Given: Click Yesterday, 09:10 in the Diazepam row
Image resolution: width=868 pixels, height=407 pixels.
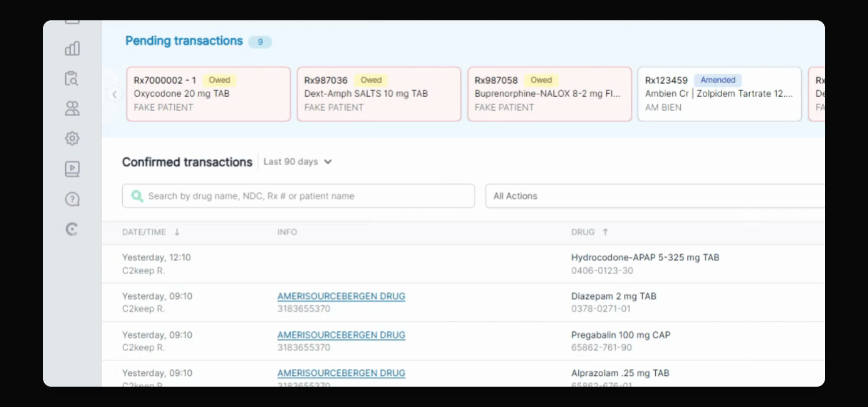Looking at the screenshot, I should 157,296.
